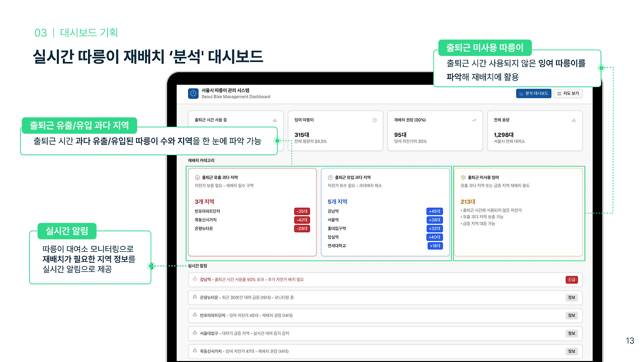
Task: Click the trend chart icon on 재배치 권장 card
Action: tap(474, 119)
